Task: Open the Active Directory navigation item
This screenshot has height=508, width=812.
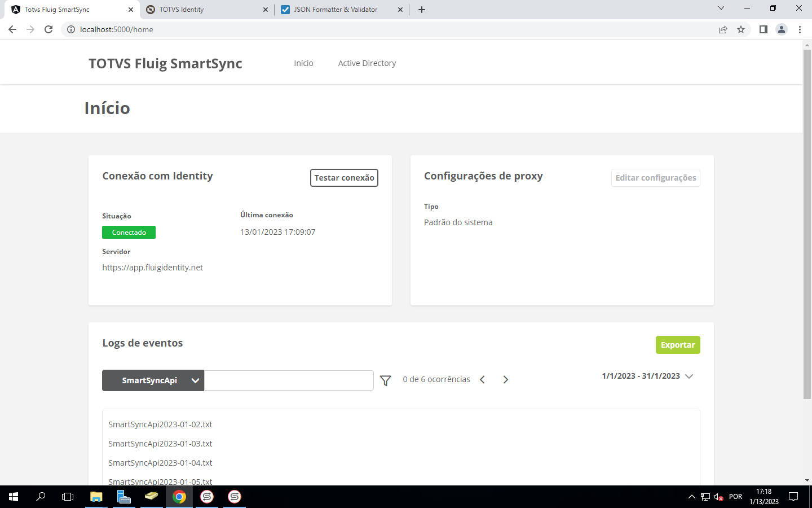Action: (367, 63)
